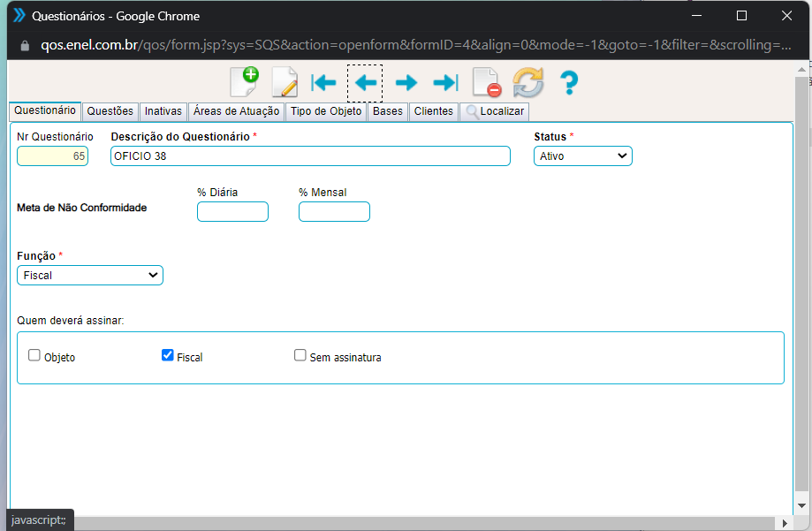The width and height of the screenshot is (812, 531).
Task: Open help with question mark icon
Action: [569, 83]
